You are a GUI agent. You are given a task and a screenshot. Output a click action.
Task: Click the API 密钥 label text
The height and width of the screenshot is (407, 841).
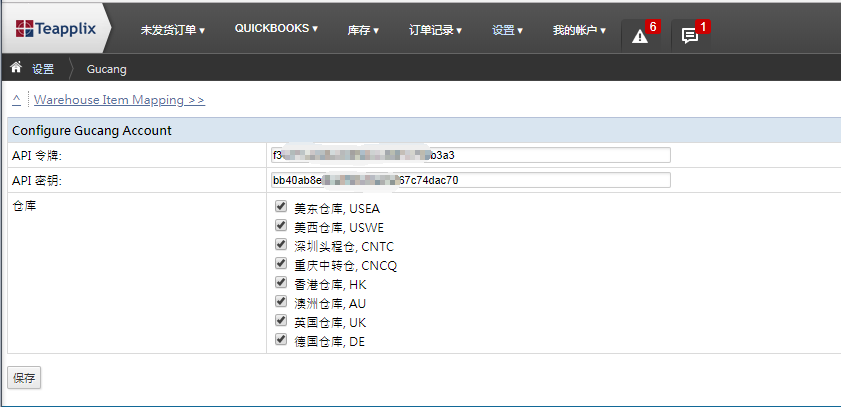click(37, 181)
